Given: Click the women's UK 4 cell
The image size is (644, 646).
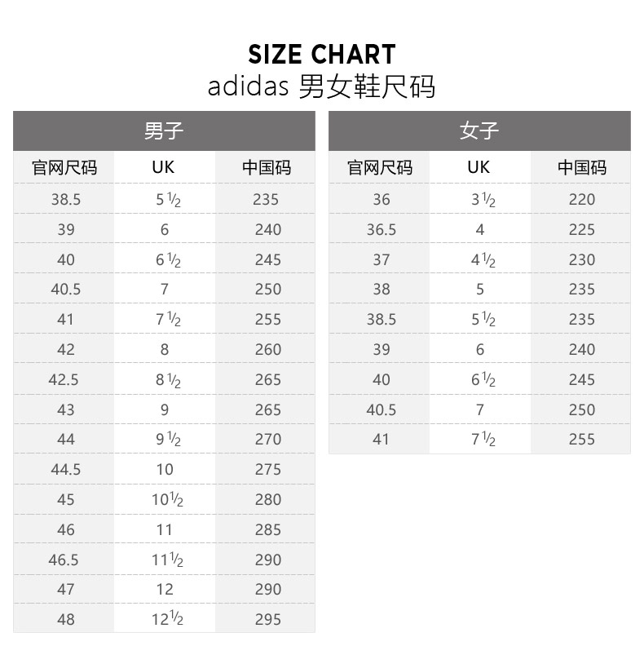Looking at the screenshot, I should (x=479, y=230).
